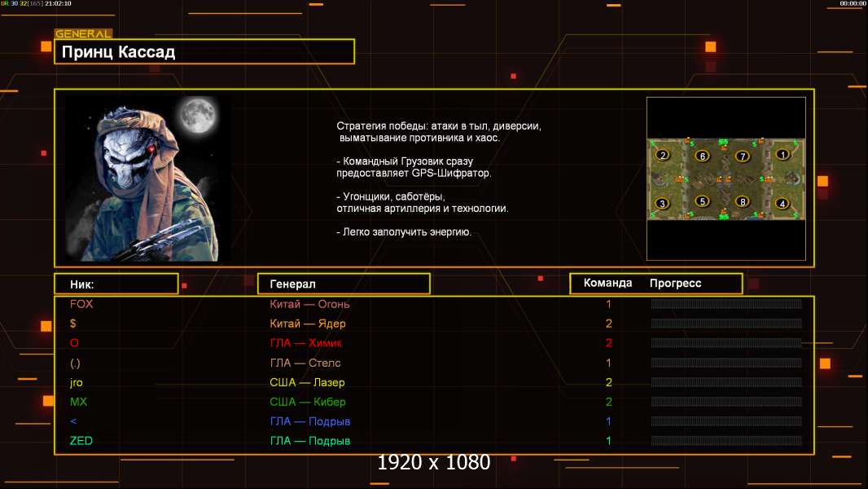This screenshot has width=868, height=489.
Task: Click ZED's ГЛА — Подрыв general entry
Action: tap(310, 441)
